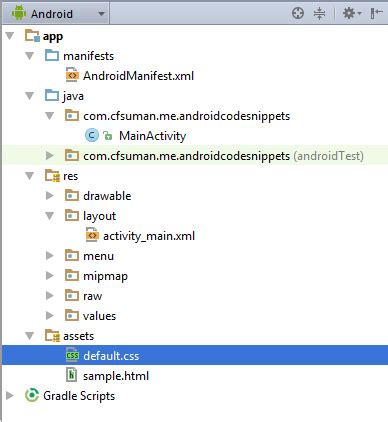
Task: Click the hide panel icon
Action: pyautogui.click(x=377, y=13)
